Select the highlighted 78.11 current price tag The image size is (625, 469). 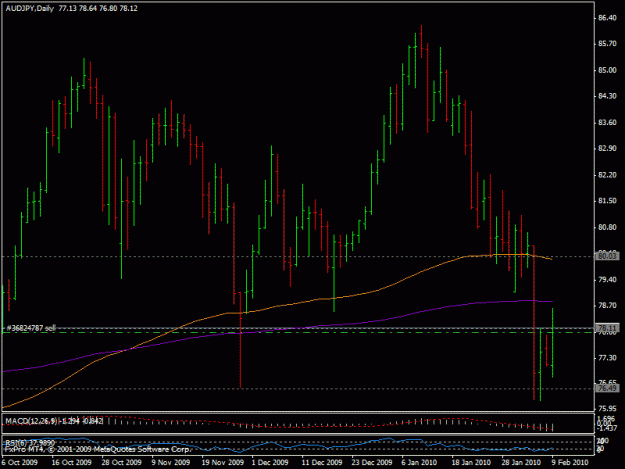(x=607, y=328)
